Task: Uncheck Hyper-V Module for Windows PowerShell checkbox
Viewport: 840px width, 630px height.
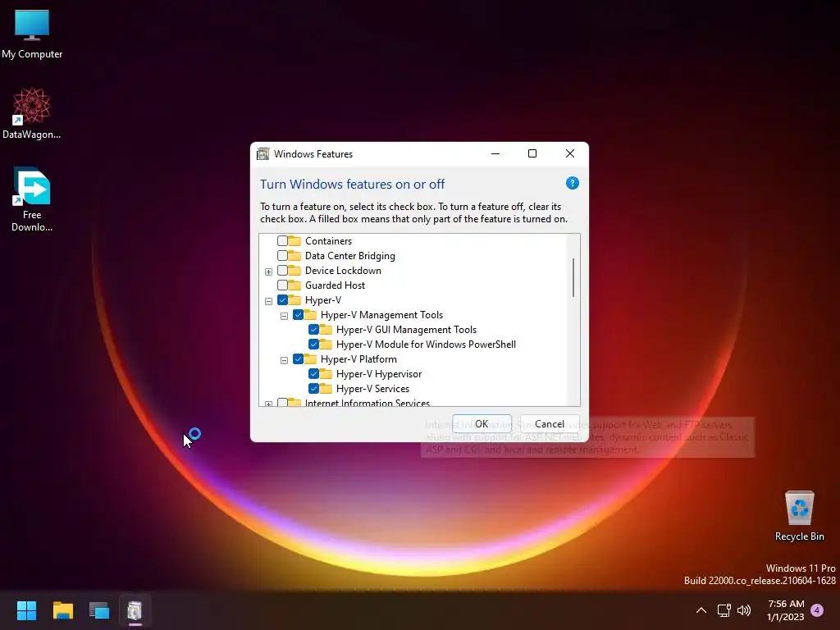Action: (x=314, y=344)
